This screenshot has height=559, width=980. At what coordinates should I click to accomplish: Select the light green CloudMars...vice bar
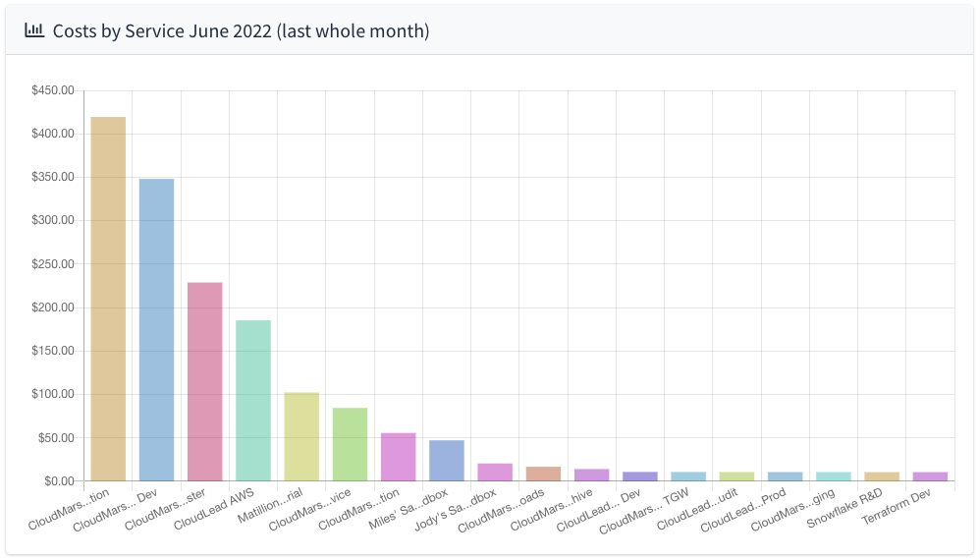[350, 445]
